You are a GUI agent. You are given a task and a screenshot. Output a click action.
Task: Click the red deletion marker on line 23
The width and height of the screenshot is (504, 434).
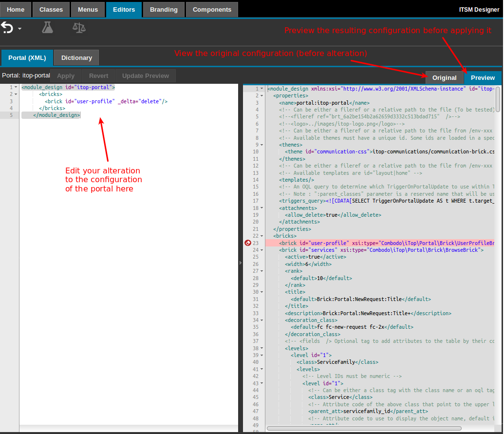[247, 243]
